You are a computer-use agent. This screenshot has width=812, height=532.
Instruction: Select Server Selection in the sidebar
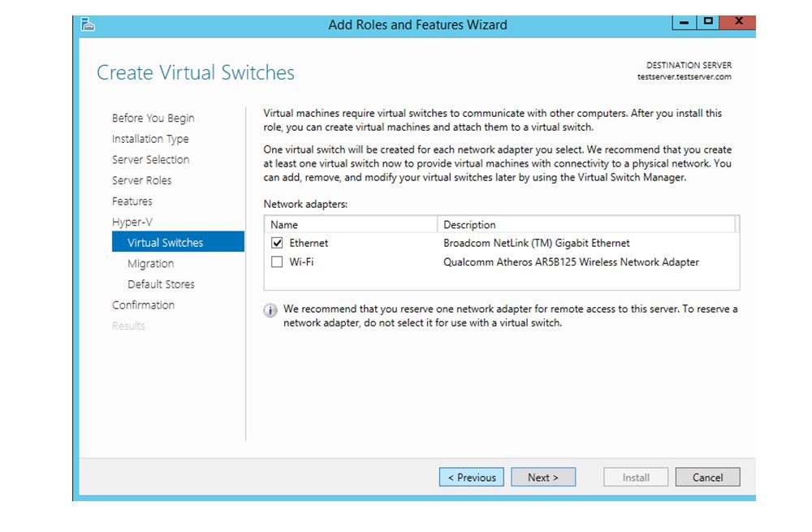pos(151,159)
